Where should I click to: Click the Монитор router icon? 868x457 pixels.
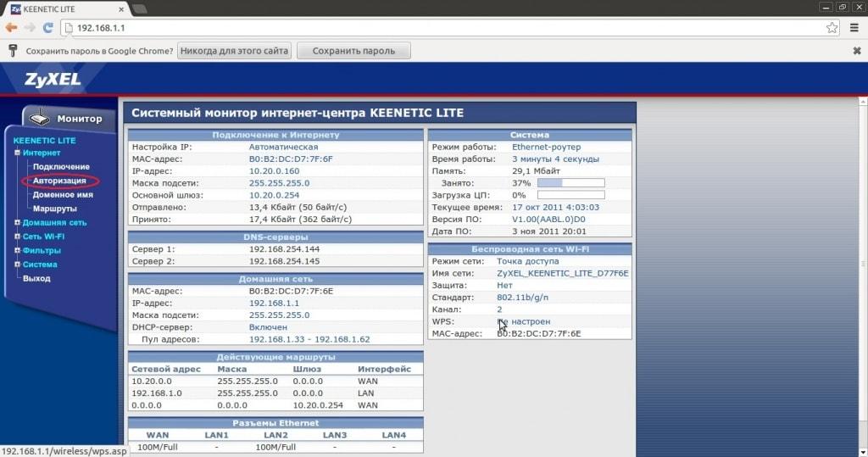39,118
